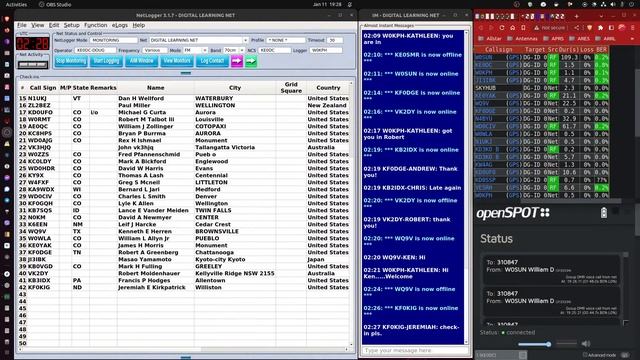Open the Help menu
Screen dimensions: 640x360
[x=138, y=25]
